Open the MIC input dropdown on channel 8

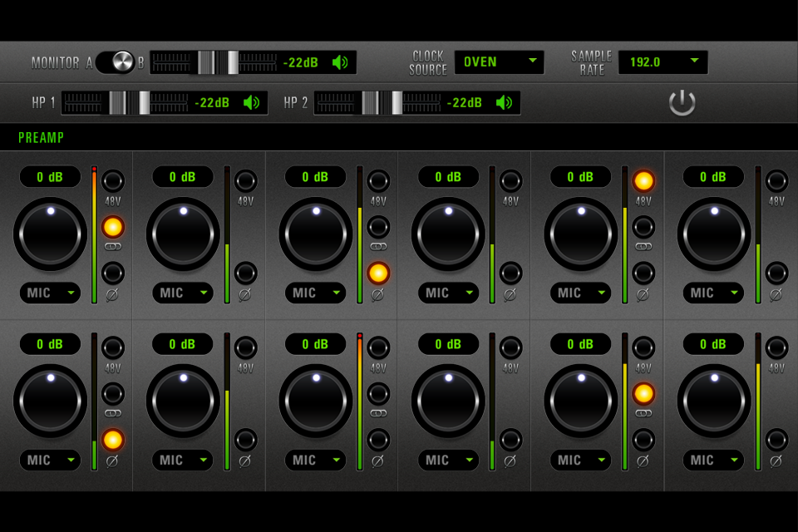tap(183, 460)
